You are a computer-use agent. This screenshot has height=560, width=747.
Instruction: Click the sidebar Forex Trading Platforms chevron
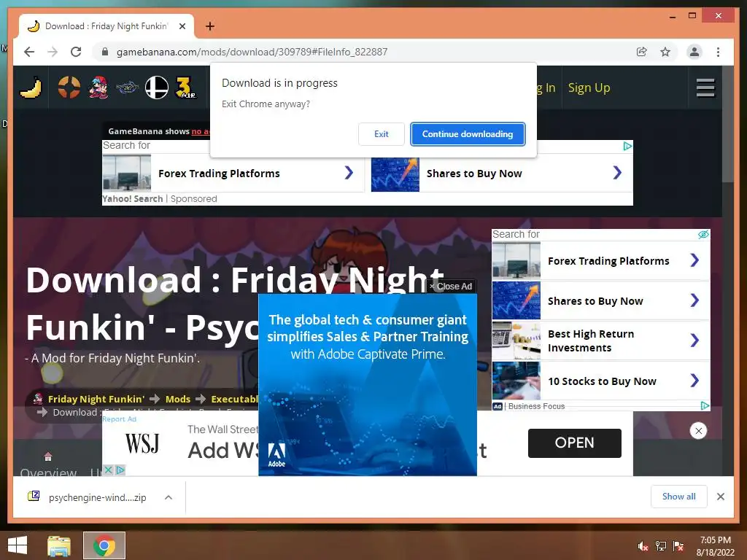click(694, 260)
